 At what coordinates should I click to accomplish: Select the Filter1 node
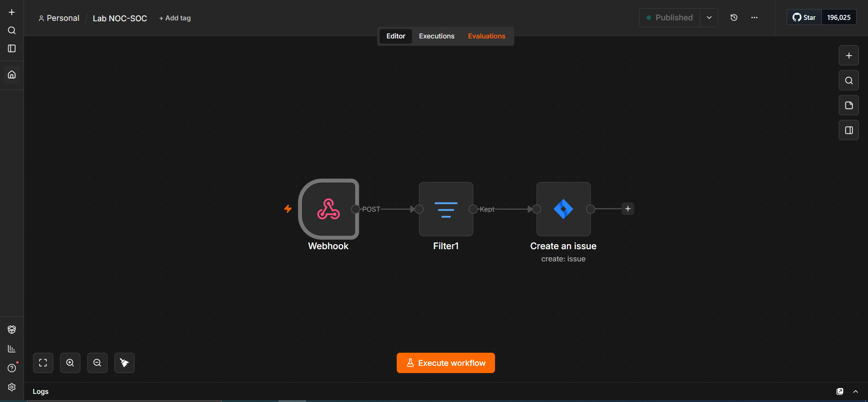446,209
